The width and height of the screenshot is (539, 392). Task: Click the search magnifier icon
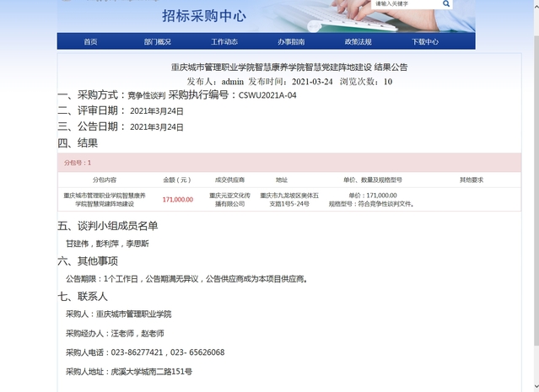tap(446, 3)
